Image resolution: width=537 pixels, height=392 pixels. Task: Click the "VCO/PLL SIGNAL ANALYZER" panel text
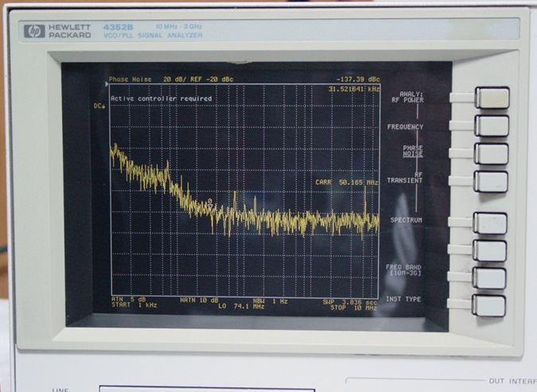pyautogui.click(x=153, y=35)
